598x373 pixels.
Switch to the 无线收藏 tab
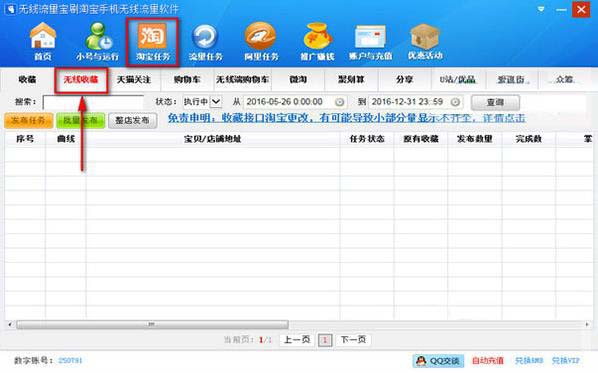81,80
